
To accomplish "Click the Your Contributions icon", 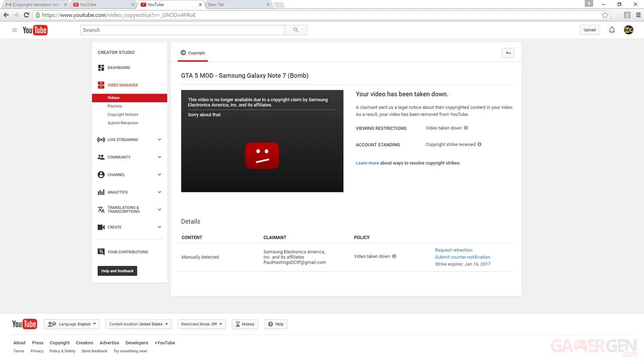I will pyautogui.click(x=101, y=252).
